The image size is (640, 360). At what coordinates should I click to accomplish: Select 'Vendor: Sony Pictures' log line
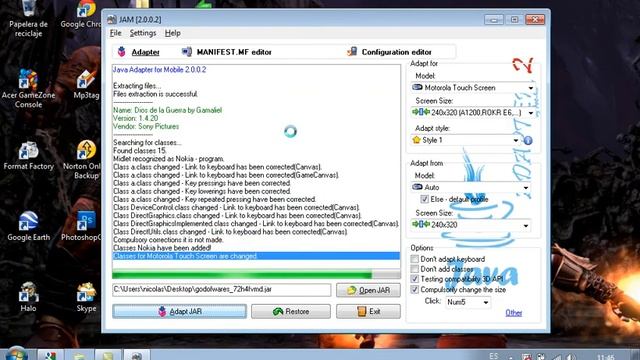(146, 127)
